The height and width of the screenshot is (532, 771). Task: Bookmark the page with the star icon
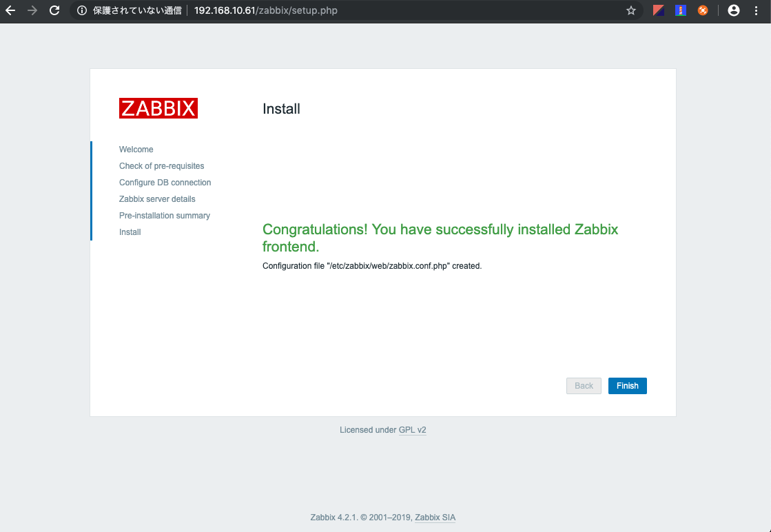630,10
